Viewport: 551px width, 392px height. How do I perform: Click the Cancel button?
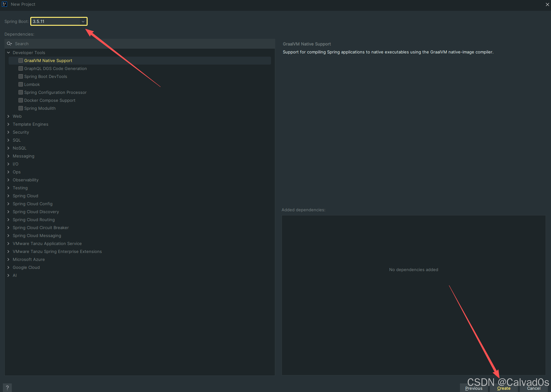point(533,388)
